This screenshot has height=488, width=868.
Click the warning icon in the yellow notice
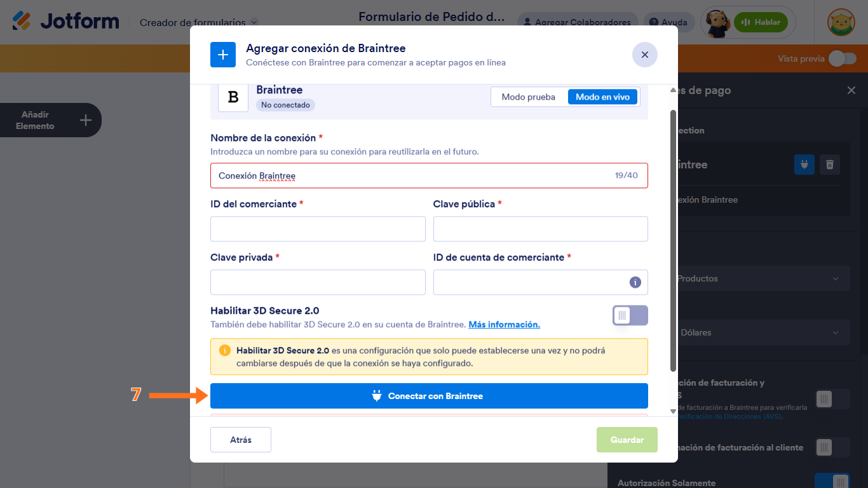click(x=225, y=350)
